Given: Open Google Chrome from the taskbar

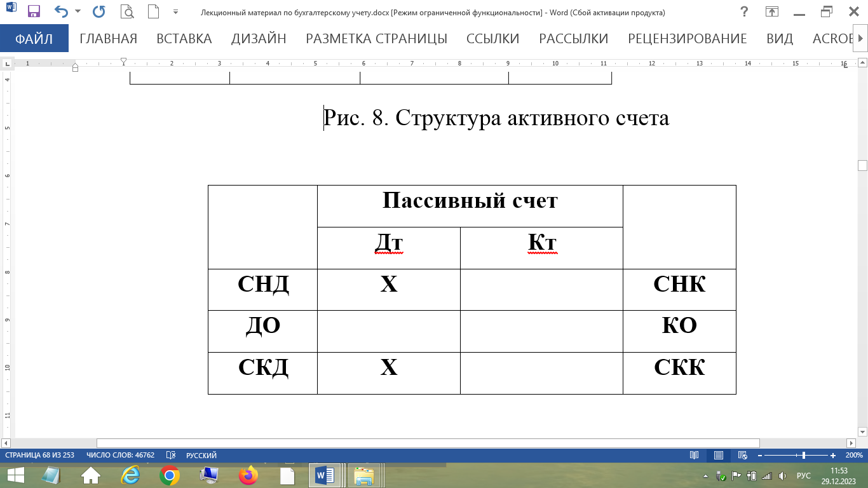Looking at the screenshot, I should 170,475.
